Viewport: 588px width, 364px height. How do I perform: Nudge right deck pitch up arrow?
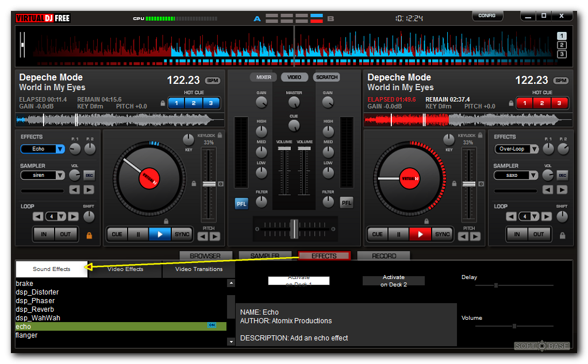click(475, 237)
